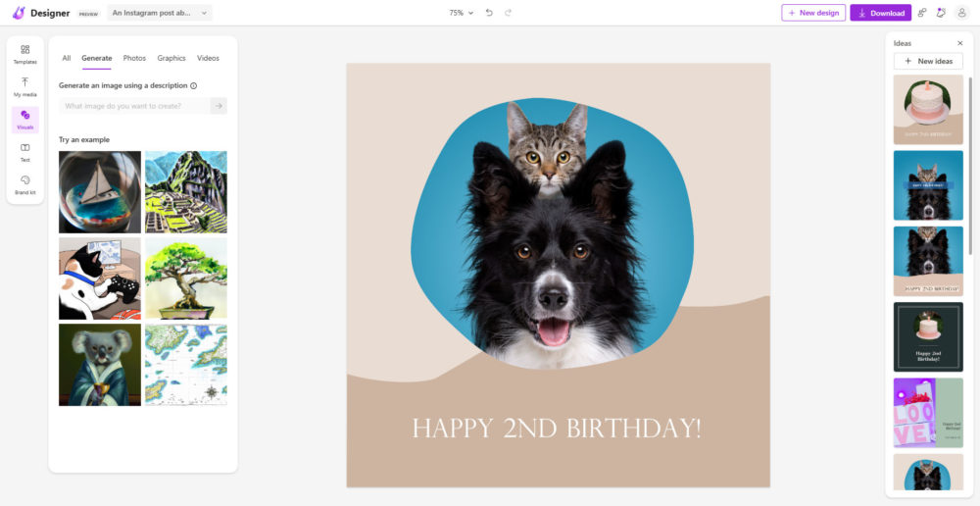Switch to the Graphics tab
This screenshot has width=980, height=506.
tap(171, 58)
